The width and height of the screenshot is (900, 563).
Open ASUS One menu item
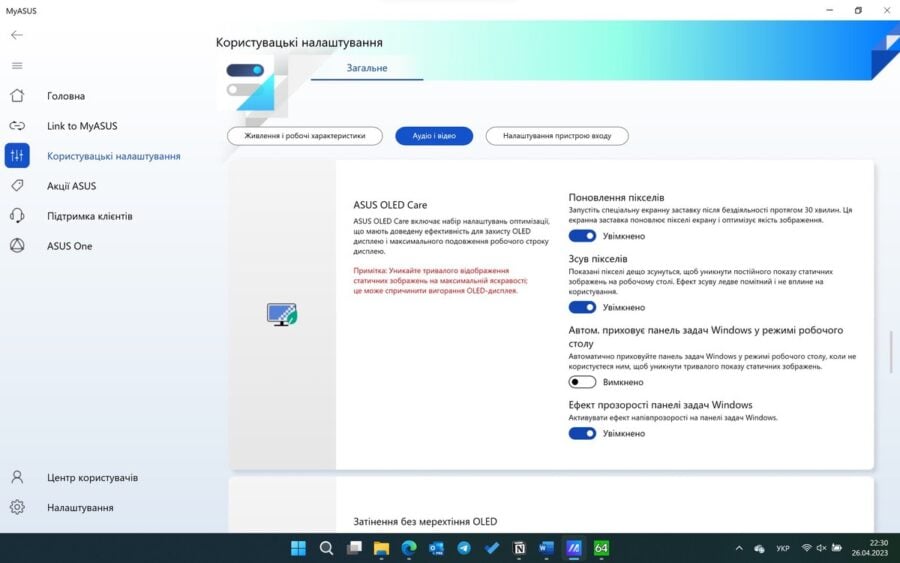pyautogui.click(x=69, y=246)
